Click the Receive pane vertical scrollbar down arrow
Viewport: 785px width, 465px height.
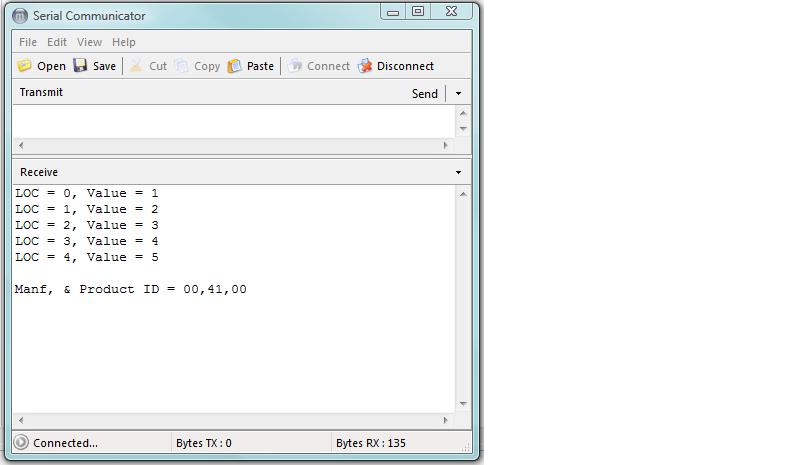pyautogui.click(x=463, y=404)
